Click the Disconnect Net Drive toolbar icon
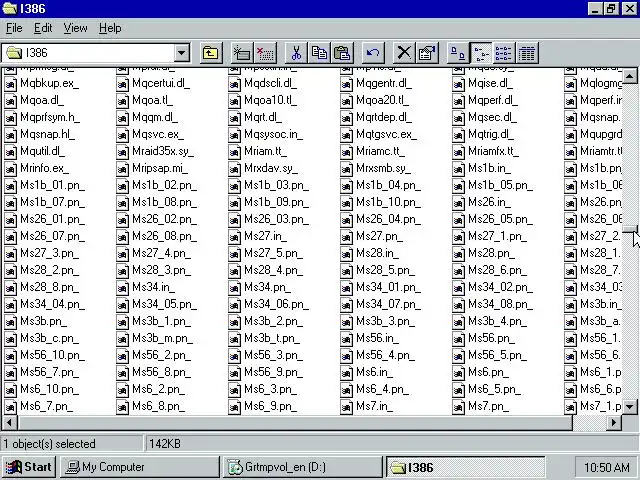Viewport: 640px width, 480px height. pos(265,53)
